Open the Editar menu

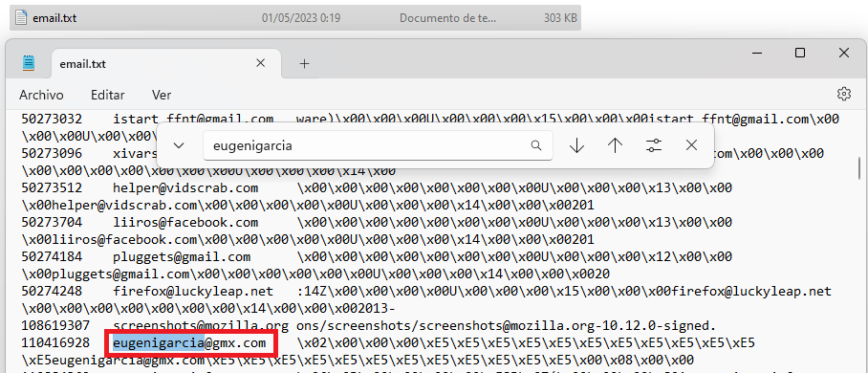pos(108,95)
